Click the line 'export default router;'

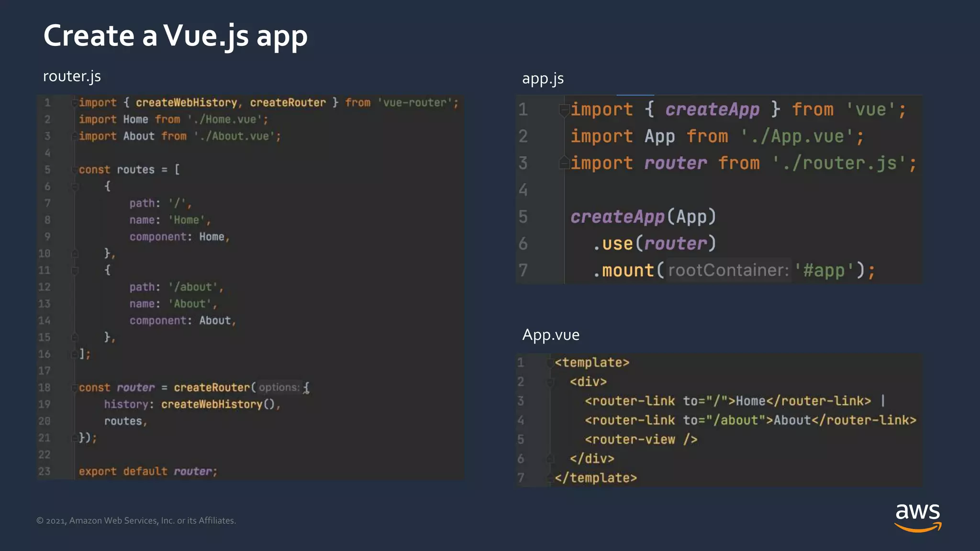coord(148,472)
